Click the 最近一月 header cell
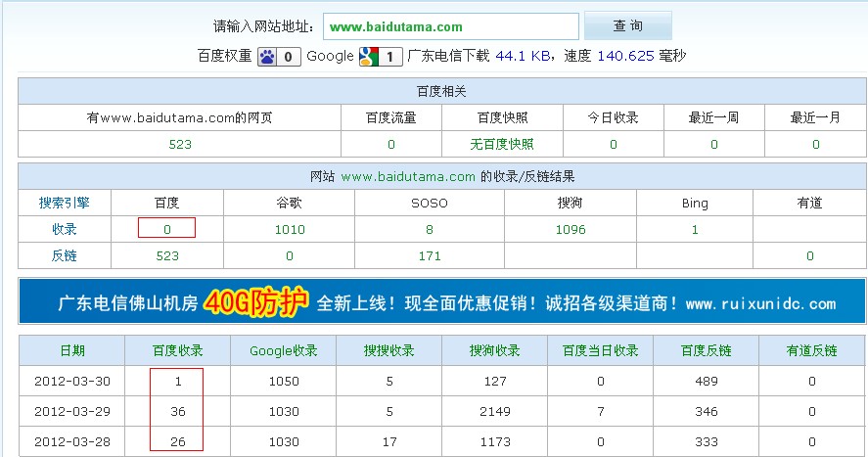This screenshot has width=868, height=457. tap(815, 117)
